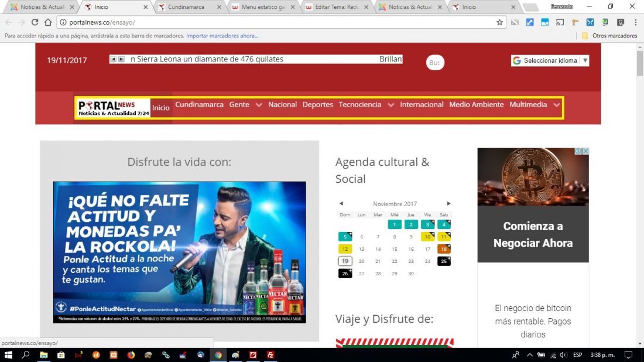
Task: Click Importar marcadores ahora link
Action: tap(222, 36)
